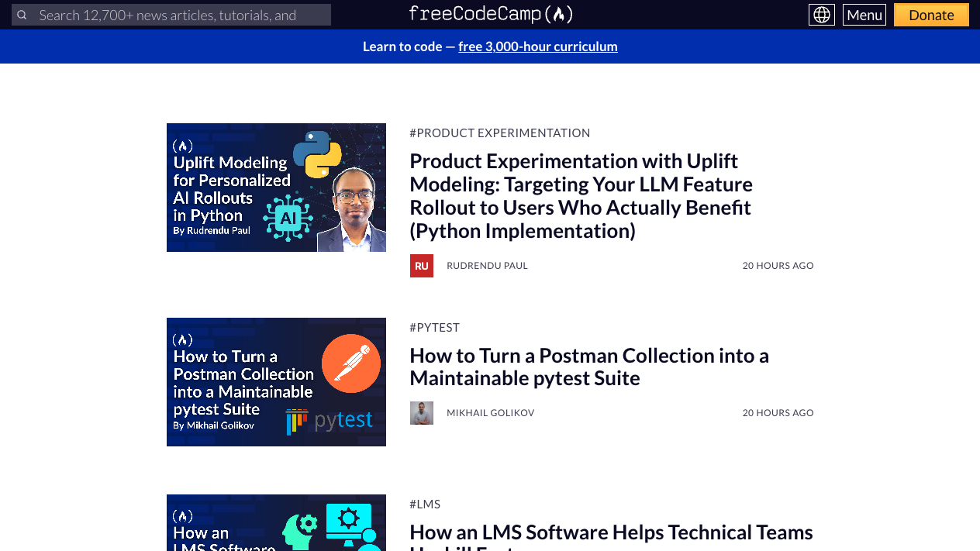Click the 20 HOURS AGO timestamp beside Mikhail Golikov

[778, 413]
